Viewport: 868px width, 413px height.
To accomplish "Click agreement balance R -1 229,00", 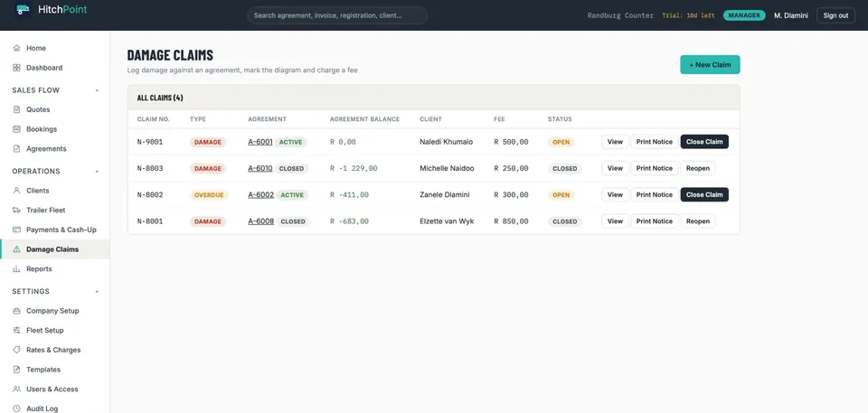I will pyautogui.click(x=354, y=168).
